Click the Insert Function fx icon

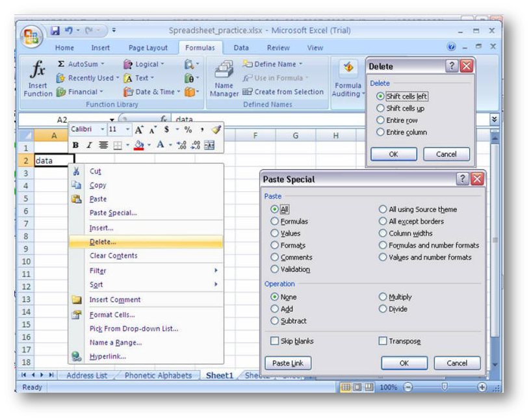pyautogui.click(x=38, y=70)
